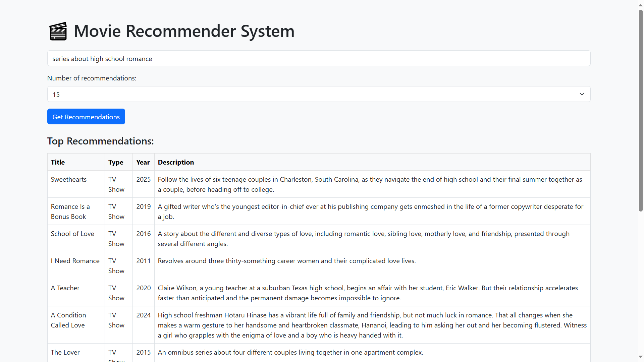Select the Sweethearts table row
The height and width of the screenshot is (362, 644).
pyautogui.click(x=68, y=179)
